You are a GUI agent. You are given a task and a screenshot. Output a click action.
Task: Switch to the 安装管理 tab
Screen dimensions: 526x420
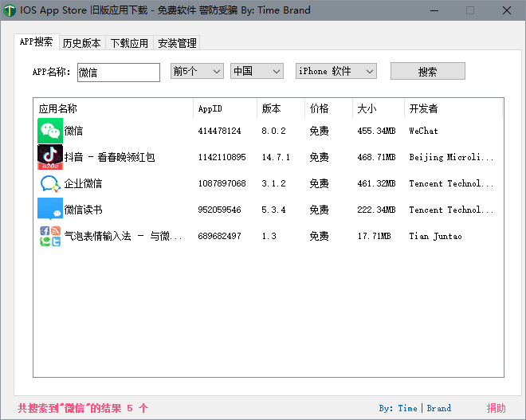click(x=177, y=43)
